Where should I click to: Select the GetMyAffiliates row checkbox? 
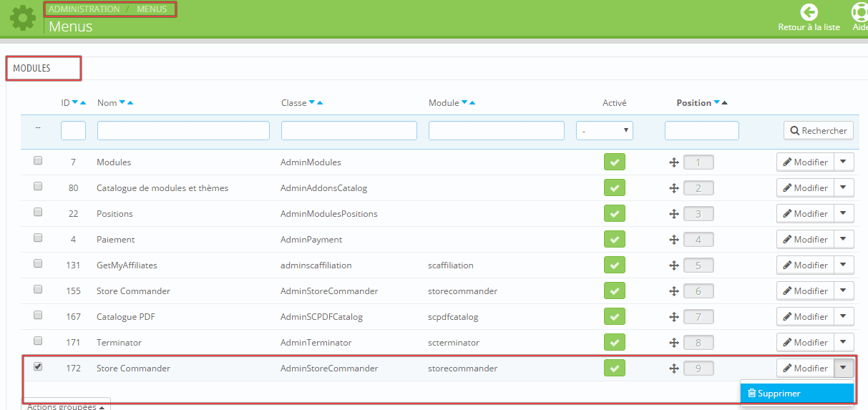(x=38, y=264)
